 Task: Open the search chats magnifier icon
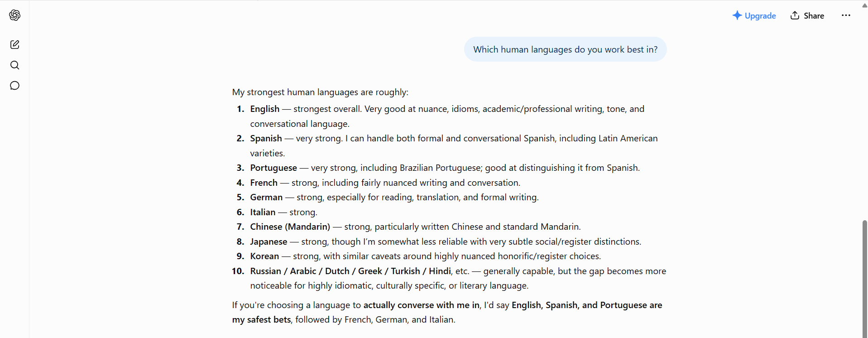point(14,65)
